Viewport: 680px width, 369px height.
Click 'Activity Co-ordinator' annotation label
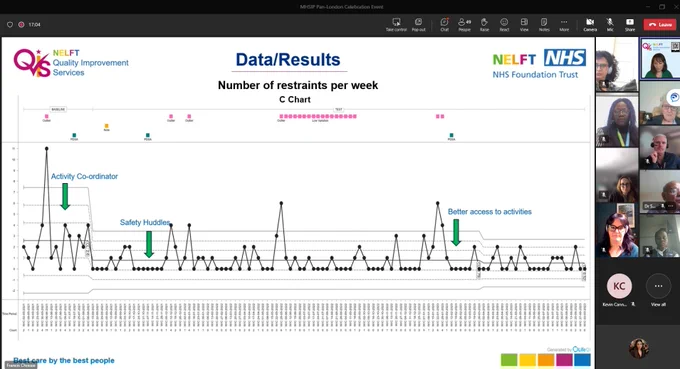(x=84, y=176)
